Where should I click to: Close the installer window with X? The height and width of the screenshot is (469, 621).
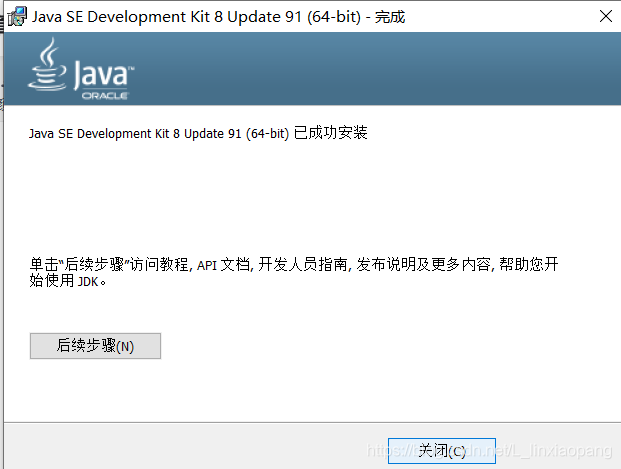coord(606,17)
